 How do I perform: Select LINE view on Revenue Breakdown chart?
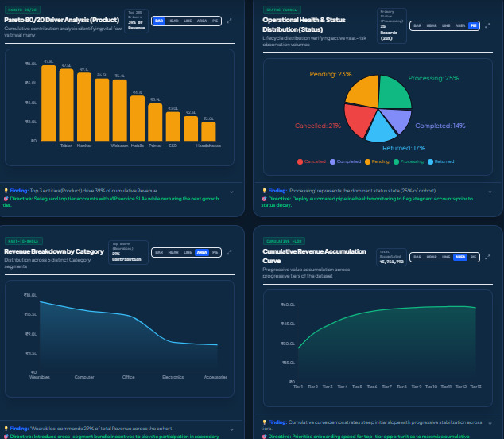point(188,252)
